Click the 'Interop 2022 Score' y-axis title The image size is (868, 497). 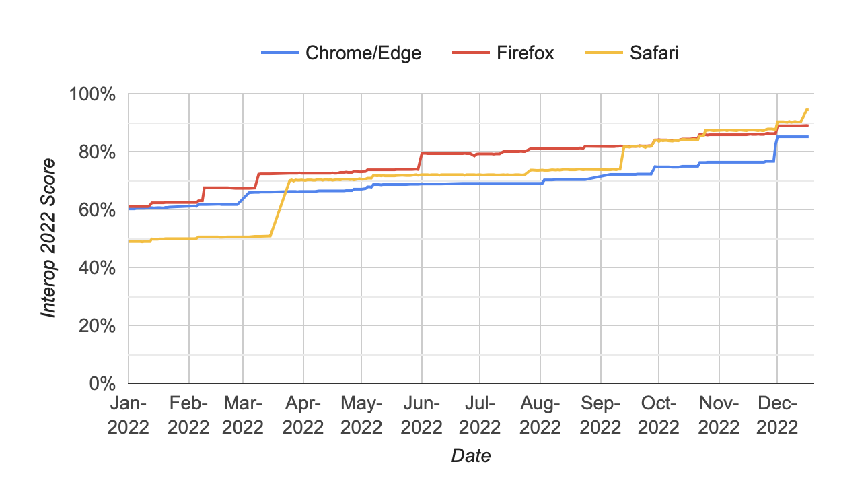(49, 238)
